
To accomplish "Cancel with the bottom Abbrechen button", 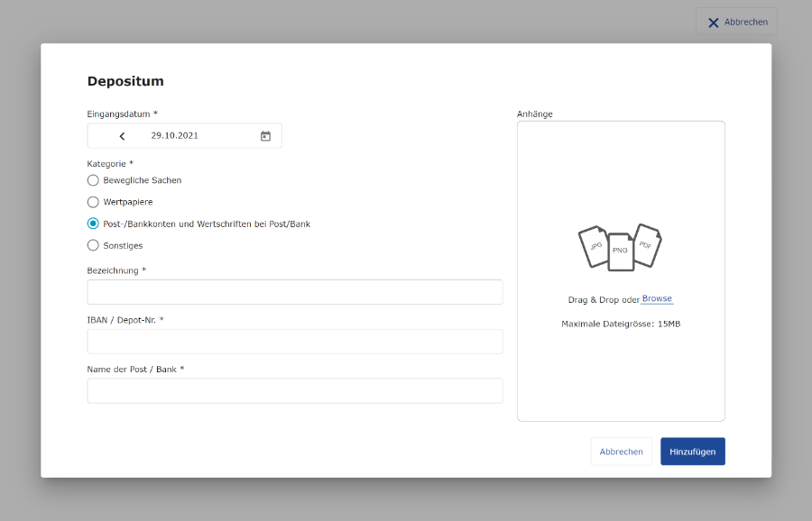I will (x=621, y=452).
